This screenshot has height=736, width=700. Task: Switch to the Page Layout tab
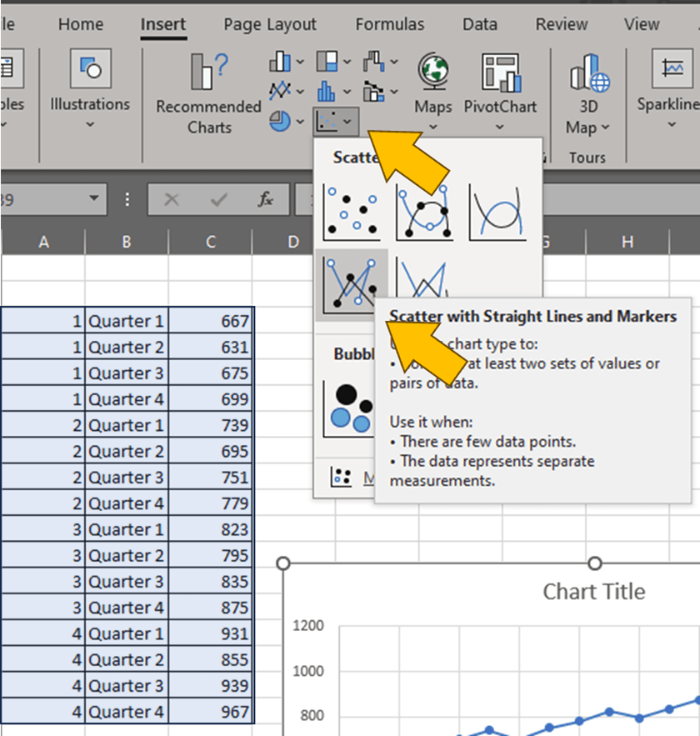[x=270, y=25]
